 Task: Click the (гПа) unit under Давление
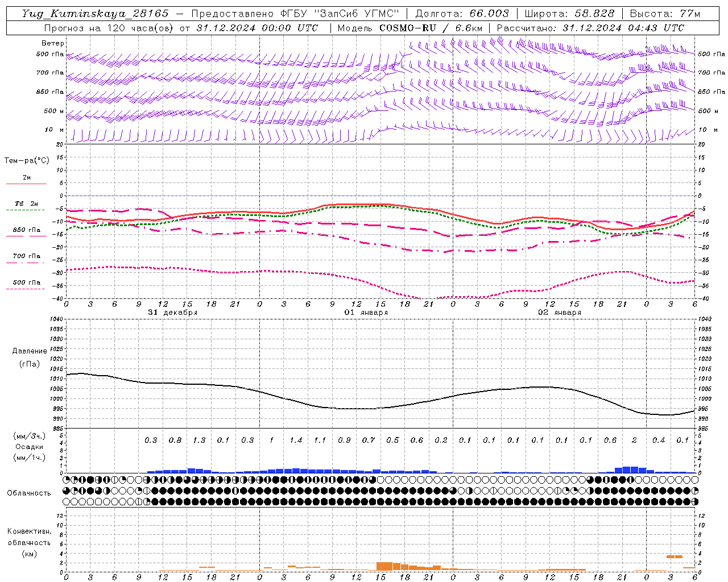pyautogui.click(x=30, y=364)
